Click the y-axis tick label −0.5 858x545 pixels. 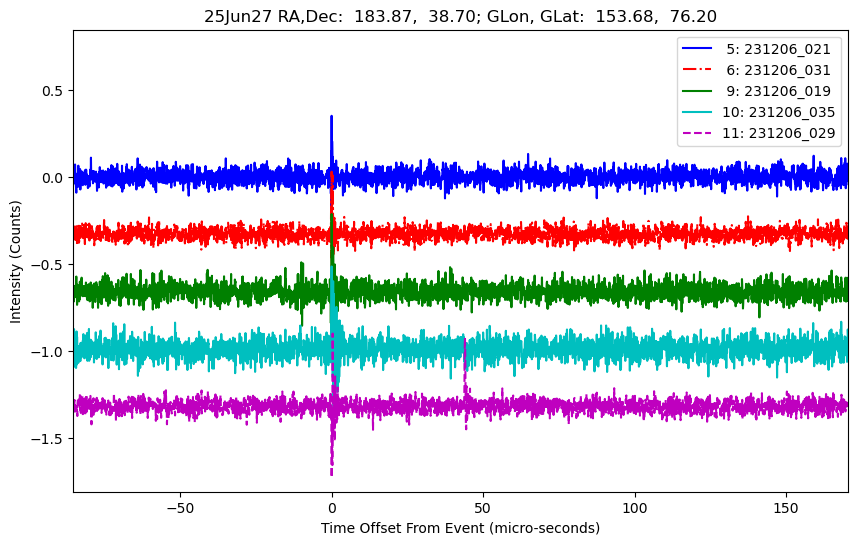[48, 265]
